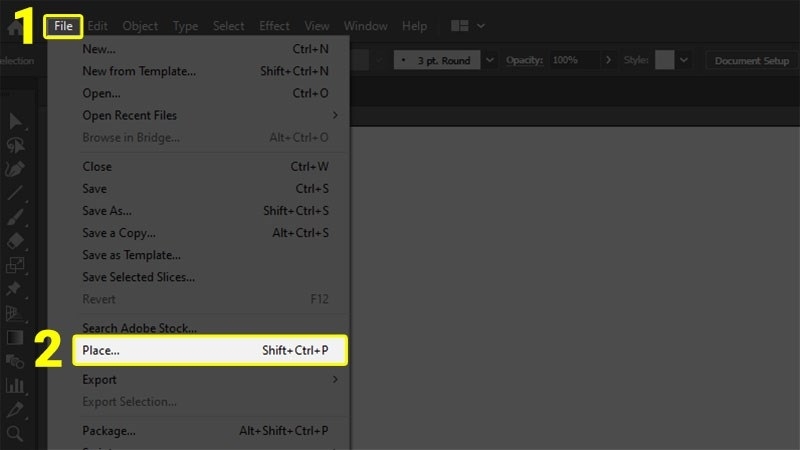Open the 3 pt. Round brush dropdown
The width and height of the screenshot is (800, 450).
click(x=490, y=60)
